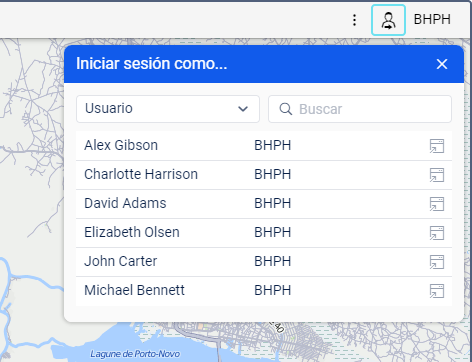The height and width of the screenshot is (362, 472).
Task: Select the Charlotte Harrison user name
Action: pyautogui.click(x=141, y=174)
